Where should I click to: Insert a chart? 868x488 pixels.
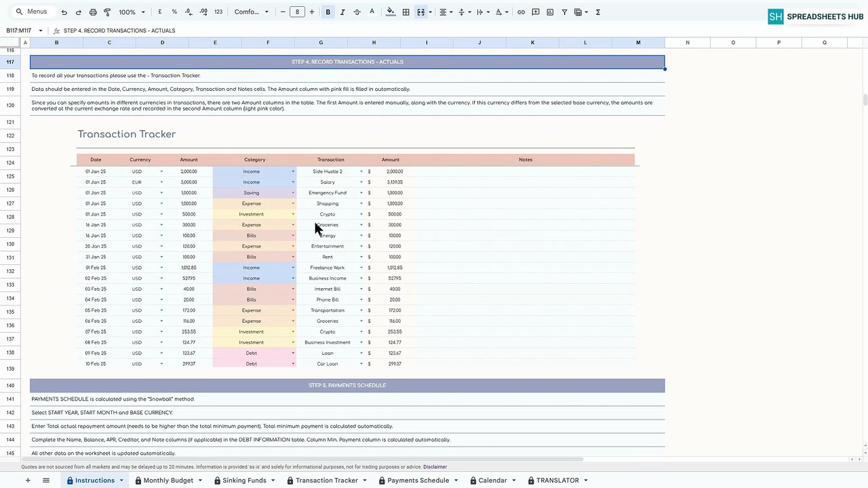(x=550, y=12)
